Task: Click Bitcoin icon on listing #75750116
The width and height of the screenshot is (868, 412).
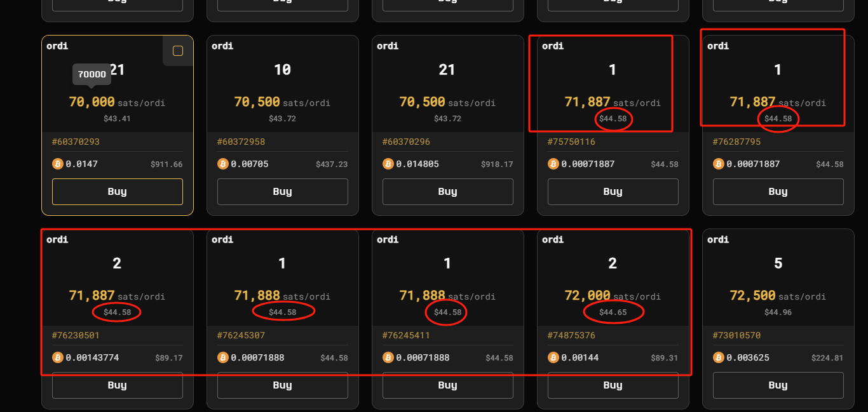Action: [553, 164]
